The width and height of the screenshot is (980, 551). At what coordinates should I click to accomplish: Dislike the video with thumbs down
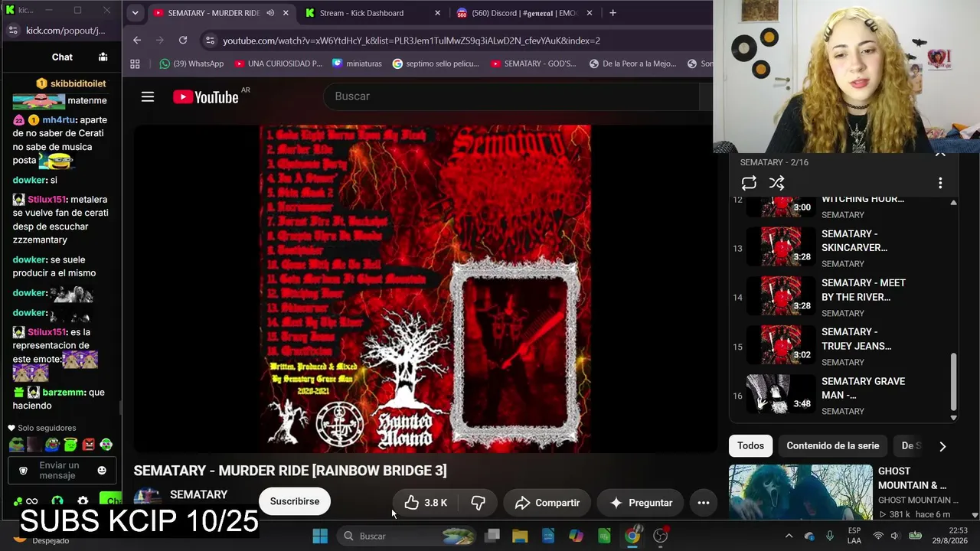click(478, 503)
